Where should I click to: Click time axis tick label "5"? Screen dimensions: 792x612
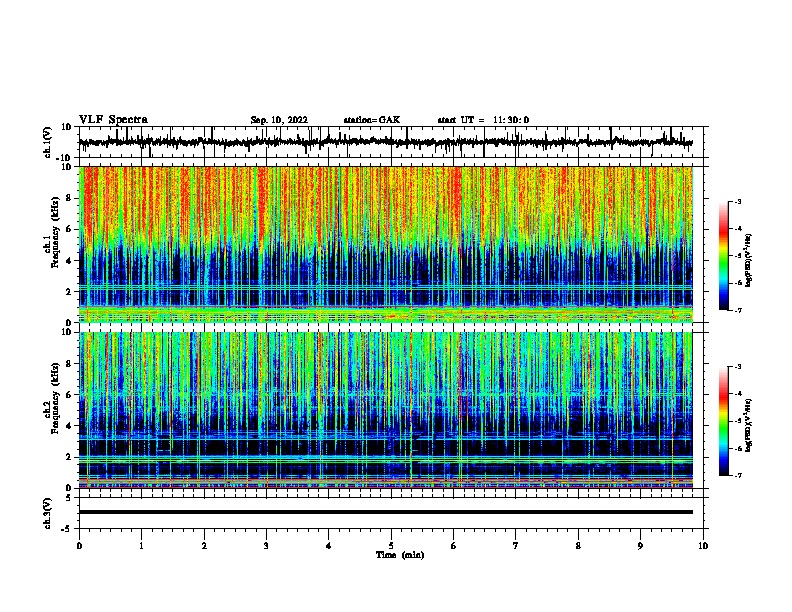391,546
